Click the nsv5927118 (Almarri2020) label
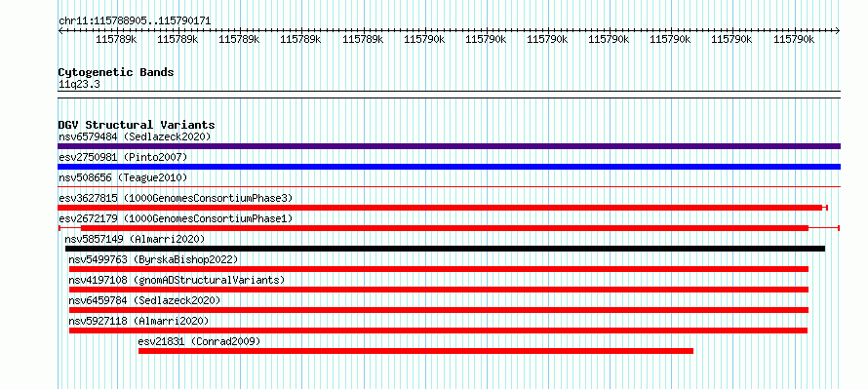The image size is (868, 389). (138, 321)
